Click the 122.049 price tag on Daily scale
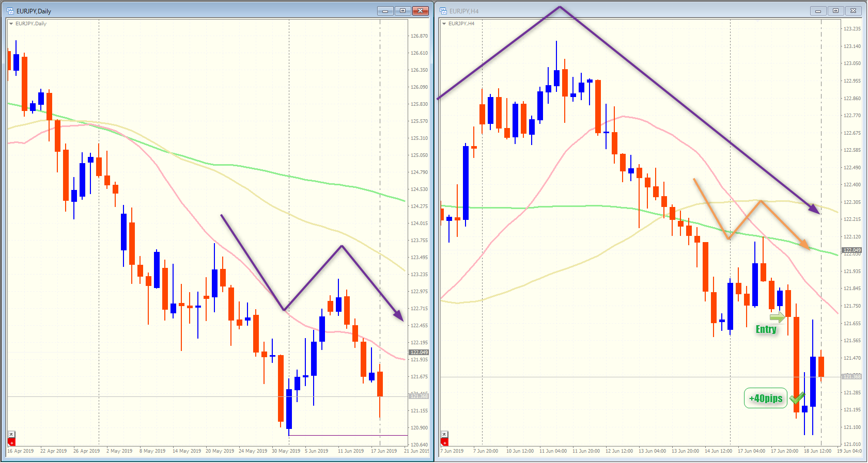 click(419, 353)
